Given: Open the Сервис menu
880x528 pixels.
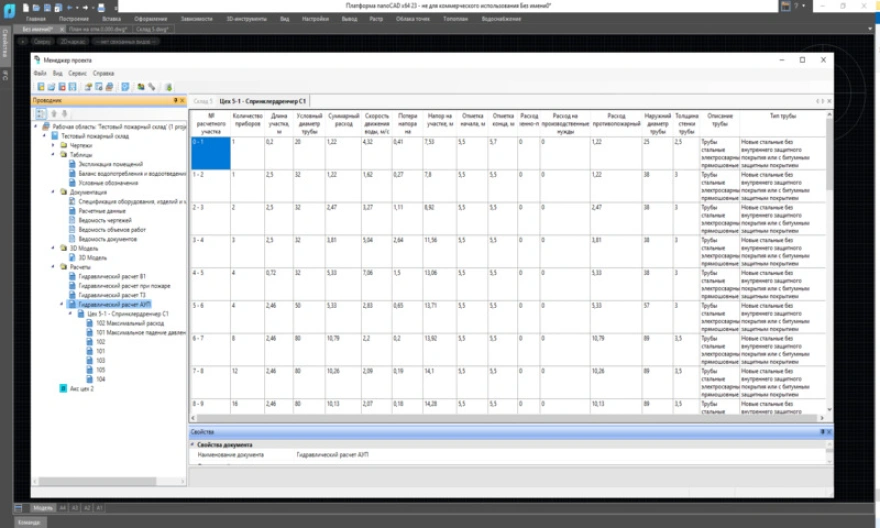Looking at the screenshot, I should point(77,73).
